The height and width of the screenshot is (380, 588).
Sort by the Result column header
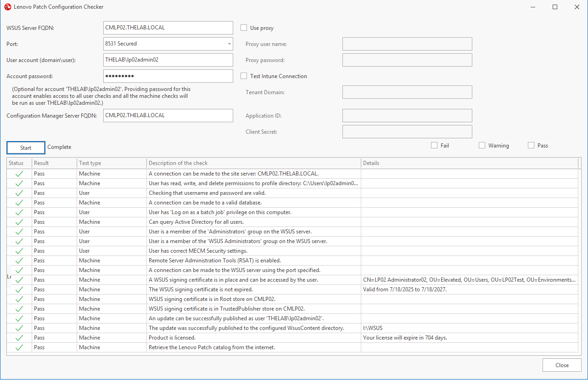tap(54, 163)
